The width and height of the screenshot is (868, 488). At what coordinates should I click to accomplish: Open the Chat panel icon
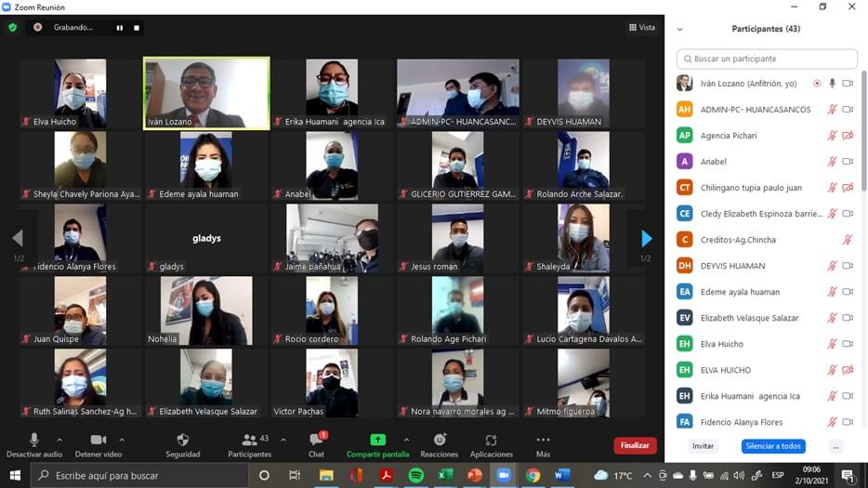coord(316,440)
